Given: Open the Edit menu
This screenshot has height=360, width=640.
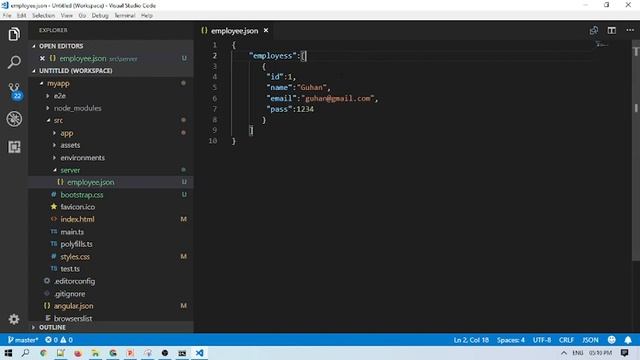Looking at the screenshot, I should (x=22, y=16).
